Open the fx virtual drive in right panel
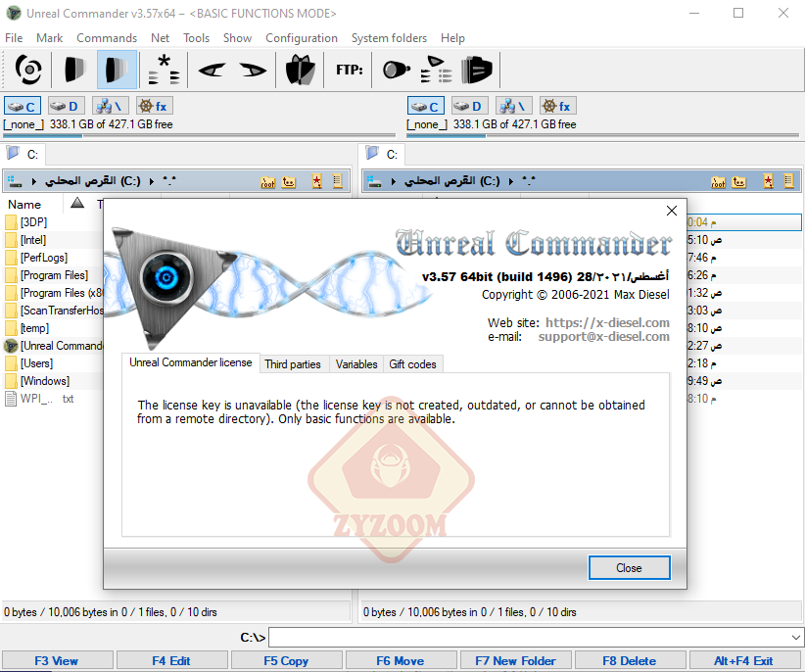Viewport: 805px width, 672px height. (x=558, y=106)
